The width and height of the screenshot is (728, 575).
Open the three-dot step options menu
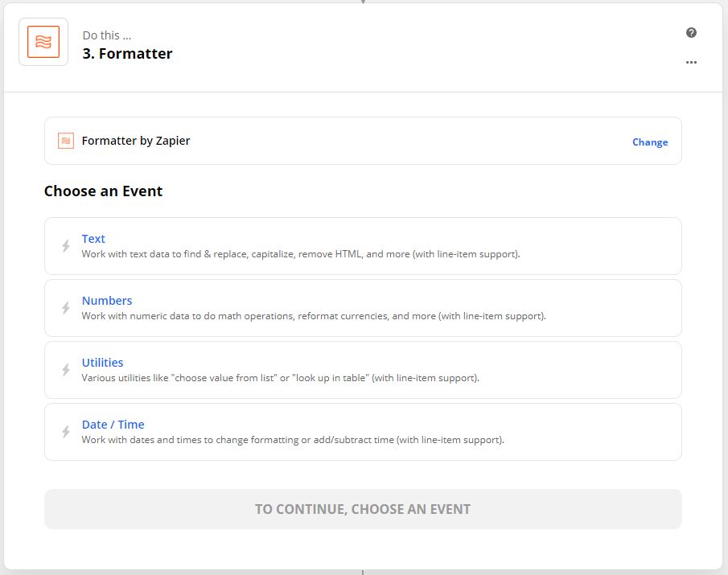coord(691,62)
